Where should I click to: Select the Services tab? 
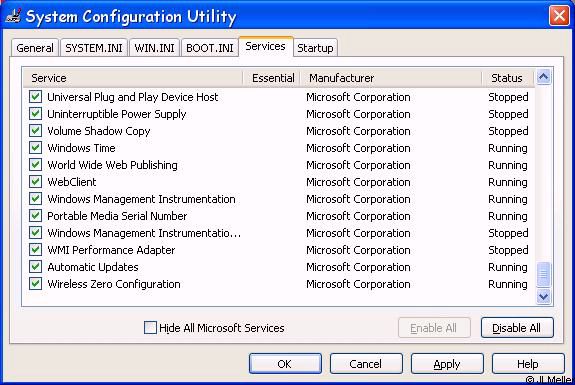pyautogui.click(x=265, y=47)
